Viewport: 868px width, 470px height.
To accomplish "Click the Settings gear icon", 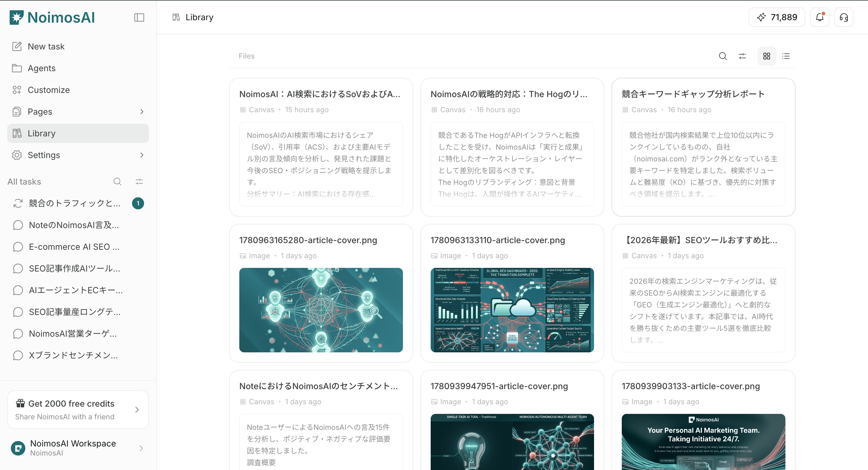I will [17, 155].
